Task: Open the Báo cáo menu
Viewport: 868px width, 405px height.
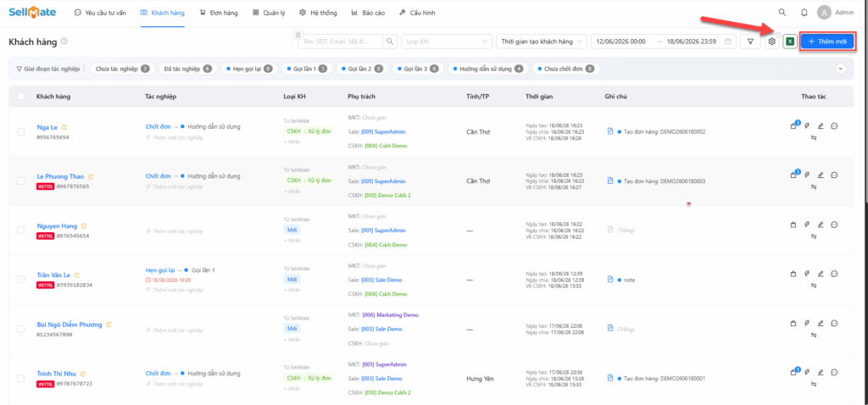Action: click(x=368, y=12)
